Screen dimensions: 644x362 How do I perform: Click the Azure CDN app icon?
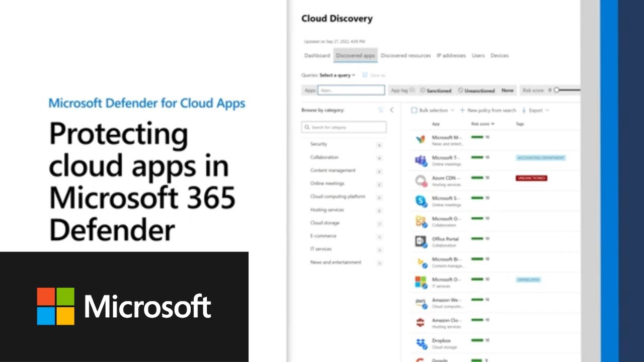click(x=420, y=180)
